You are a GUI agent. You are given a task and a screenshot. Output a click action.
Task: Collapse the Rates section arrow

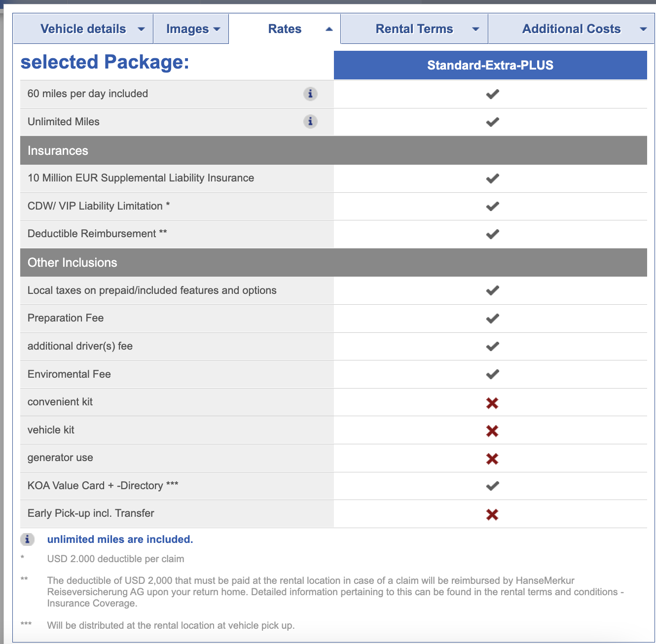point(329,29)
